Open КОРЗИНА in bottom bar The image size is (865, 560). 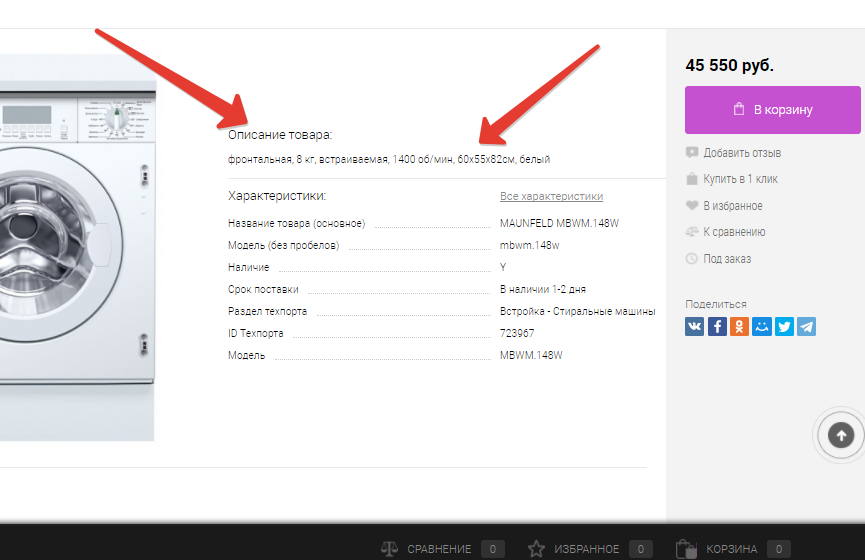coord(731,549)
